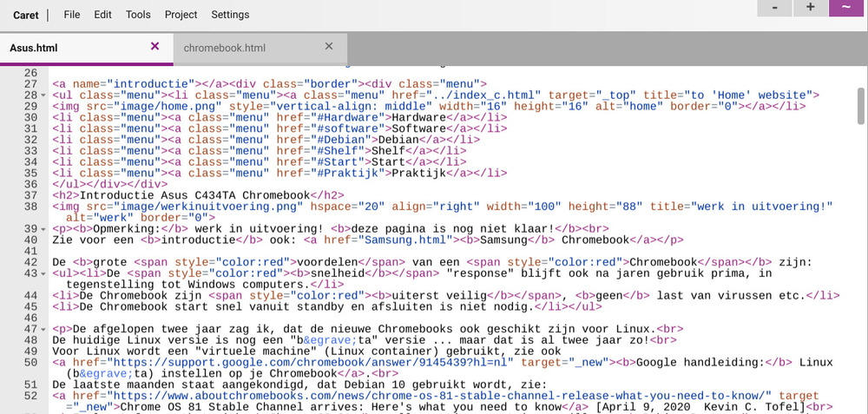This screenshot has height=414, width=868.
Task: Click the word 'Opmerking:' on line 39
Action: coord(127,229)
